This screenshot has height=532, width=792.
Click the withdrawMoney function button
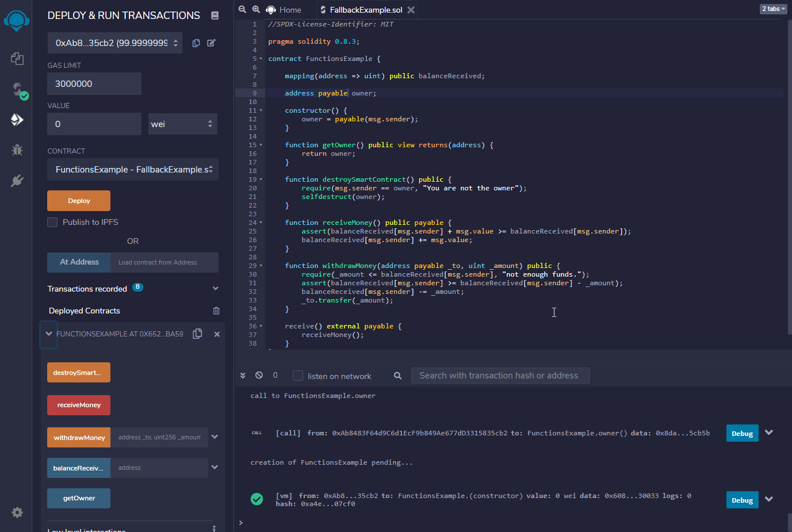click(79, 438)
